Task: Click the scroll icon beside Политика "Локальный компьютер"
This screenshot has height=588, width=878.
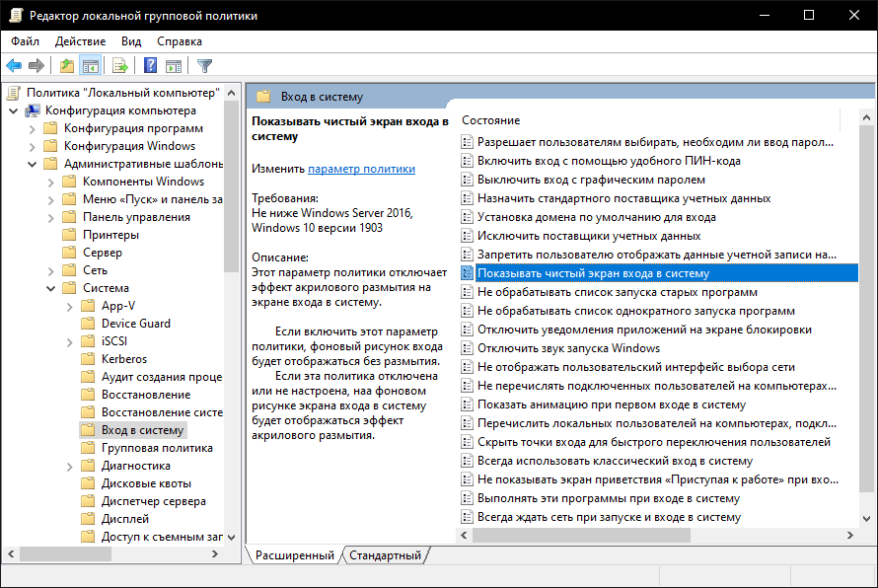Action: click(14, 93)
